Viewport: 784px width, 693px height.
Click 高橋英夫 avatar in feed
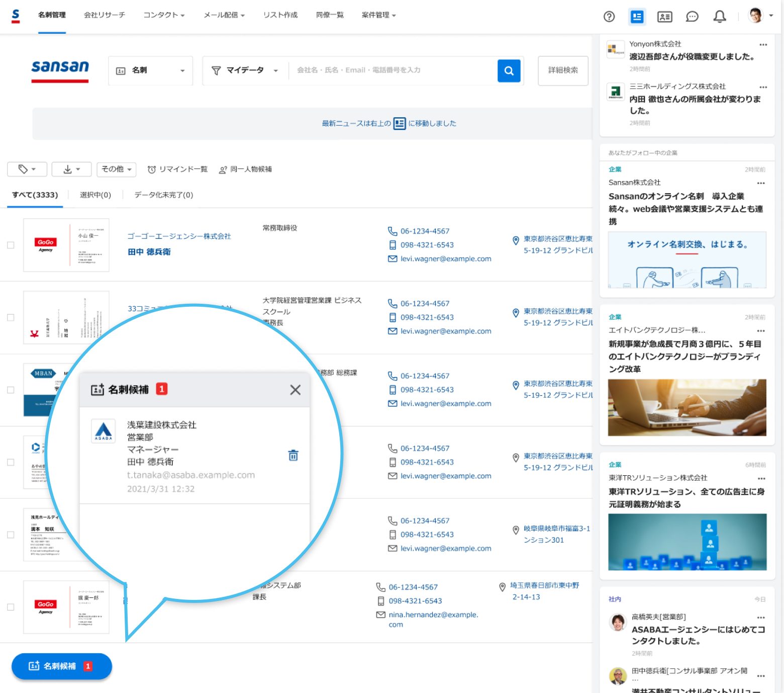pos(618,622)
